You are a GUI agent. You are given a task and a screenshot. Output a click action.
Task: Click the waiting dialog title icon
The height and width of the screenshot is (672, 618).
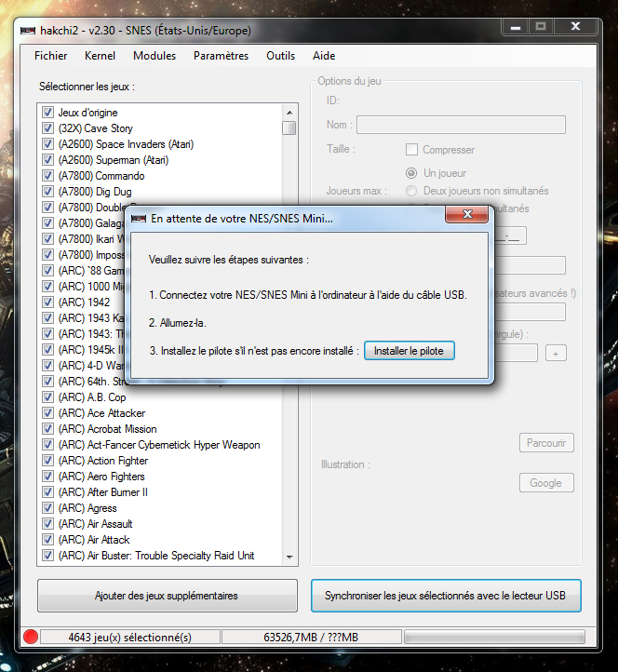point(139,219)
